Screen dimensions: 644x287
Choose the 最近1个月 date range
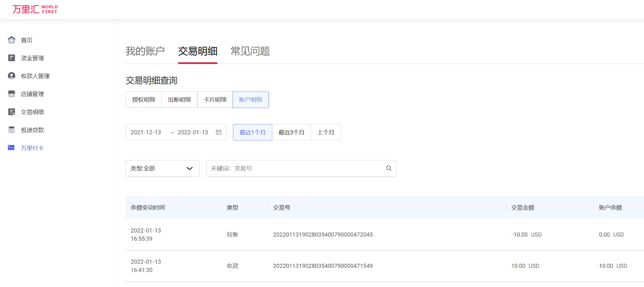coord(253,132)
